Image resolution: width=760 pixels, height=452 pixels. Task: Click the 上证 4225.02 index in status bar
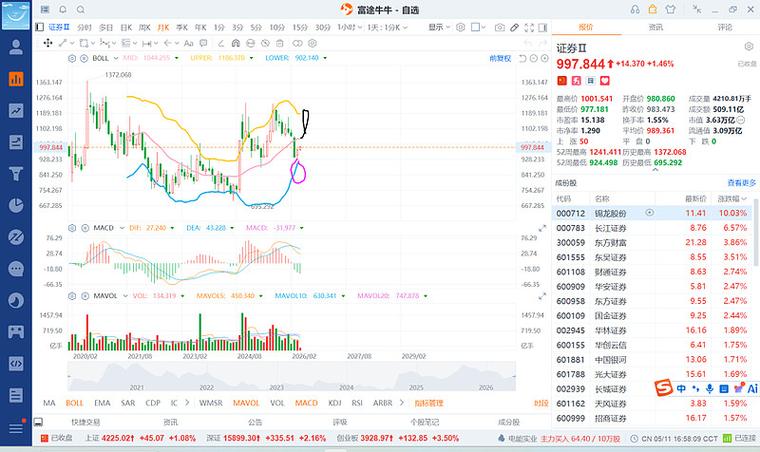click(x=141, y=438)
